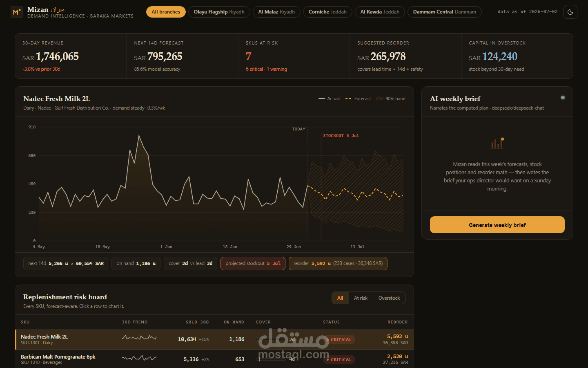Toggle dark mode moon icon
The image size is (588, 368).
[x=570, y=12]
